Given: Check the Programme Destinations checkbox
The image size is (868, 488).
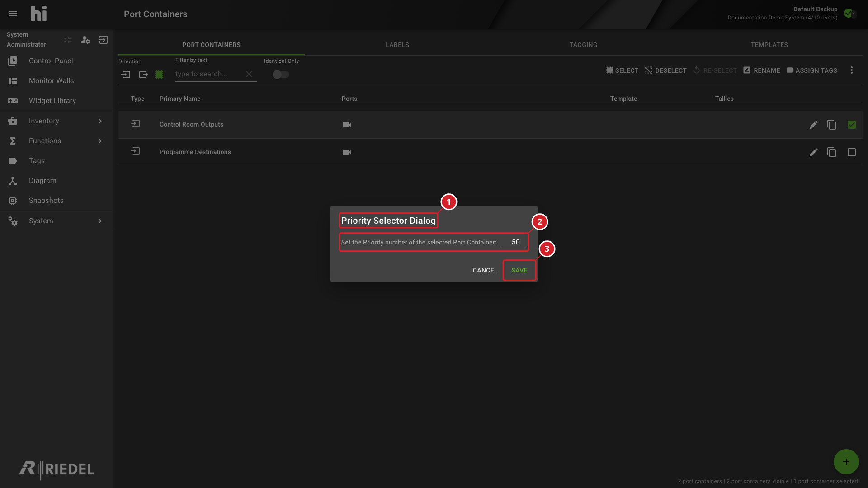Looking at the screenshot, I should click(852, 152).
